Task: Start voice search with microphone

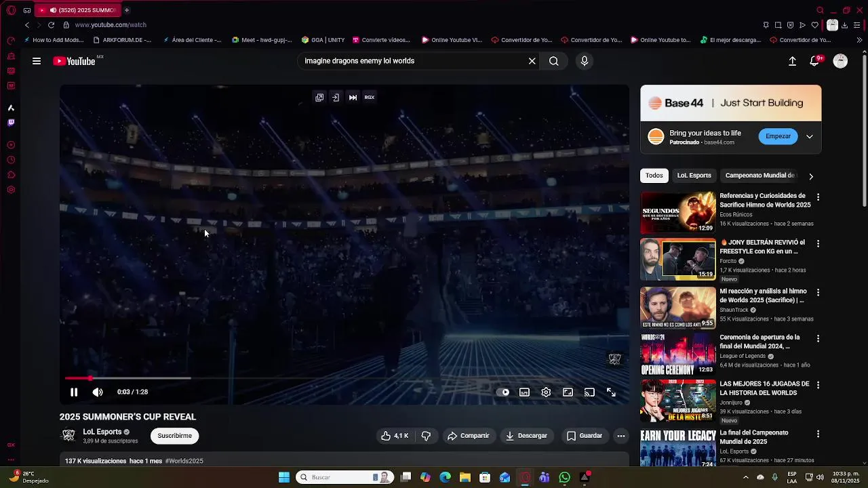Action: 585,61
